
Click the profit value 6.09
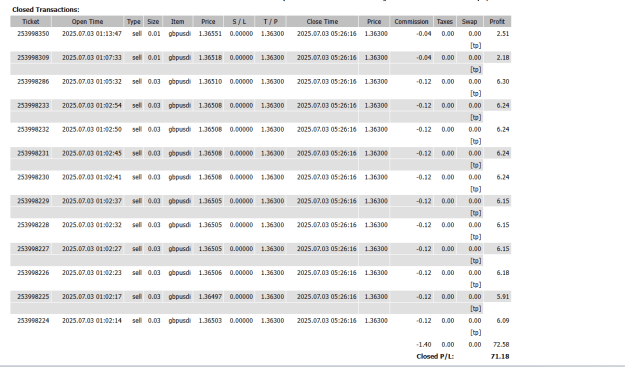click(x=503, y=321)
